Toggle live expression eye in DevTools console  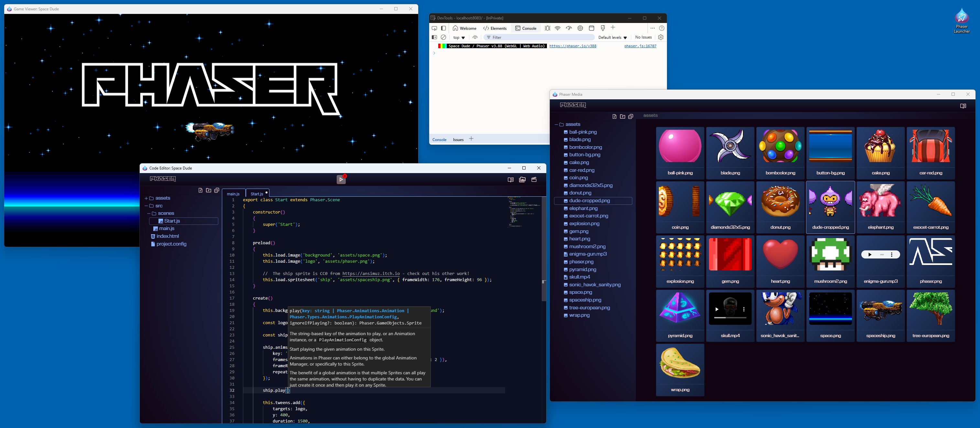tap(475, 37)
